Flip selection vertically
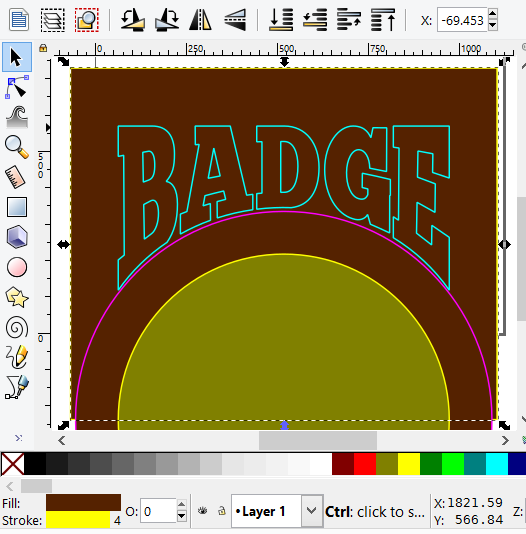Screen dimensions: 526x534 (x=235, y=20)
